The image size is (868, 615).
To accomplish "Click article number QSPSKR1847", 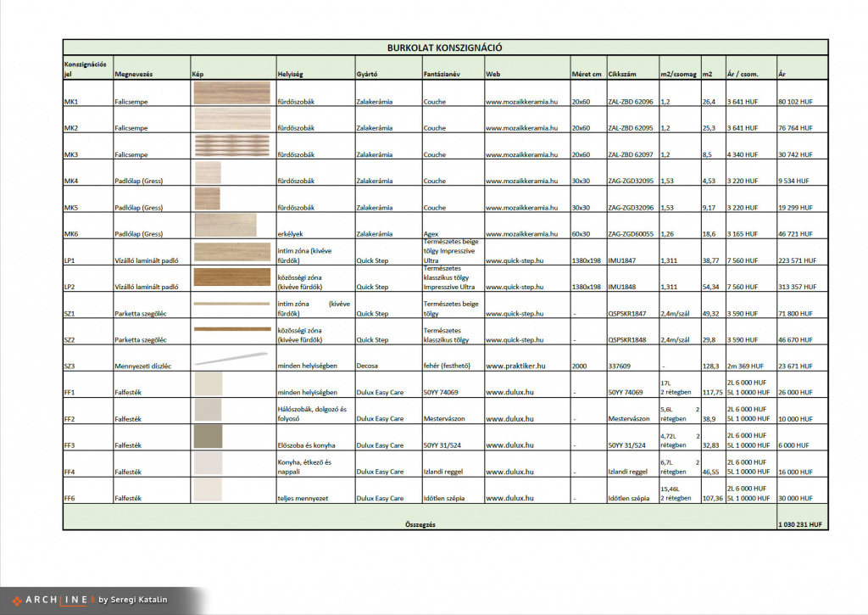I will click(x=626, y=314).
